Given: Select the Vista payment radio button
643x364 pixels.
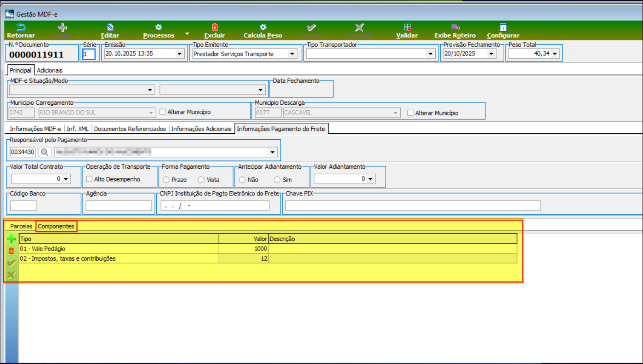Looking at the screenshot, I should click(x=201, y=180).
